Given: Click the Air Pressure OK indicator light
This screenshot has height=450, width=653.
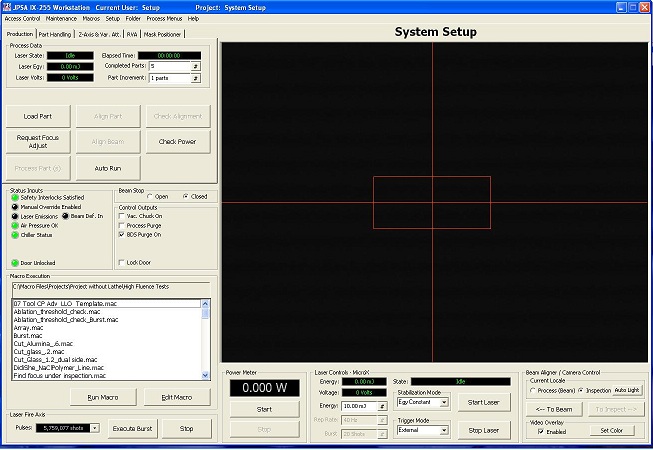Looking at the screenshot, I should pyautogui.click(x=15, y=226).
